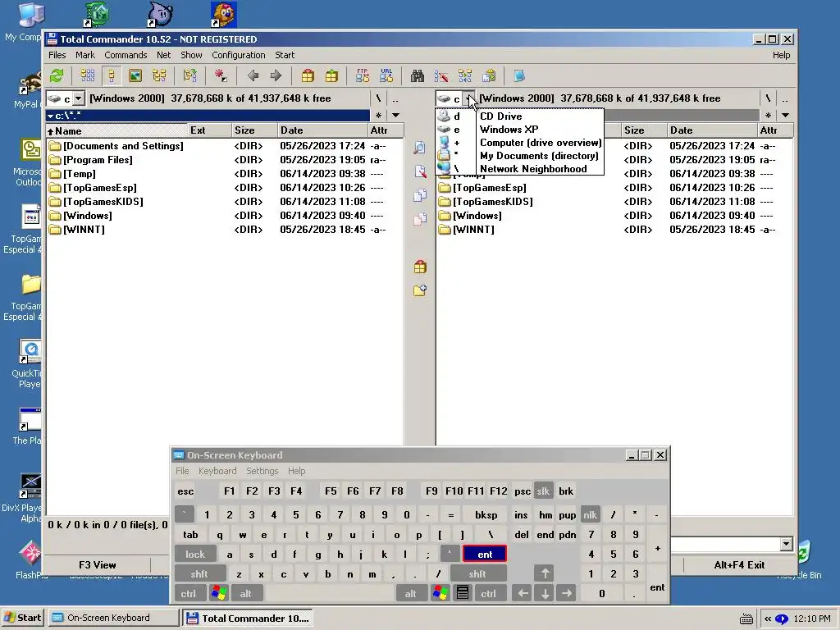The image size is (840, 630).
Task: Launch the Multi-Rename tool icon
Action: pyautogui.click(x=441, y=76)
